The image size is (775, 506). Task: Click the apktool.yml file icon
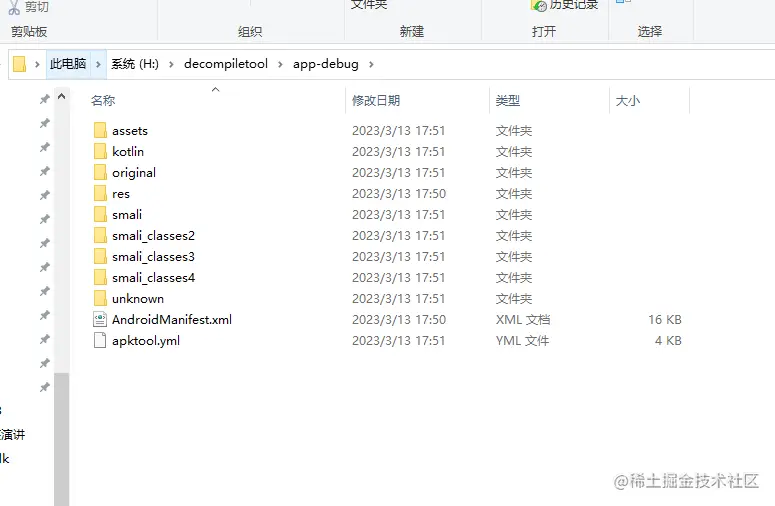(100, 340)
